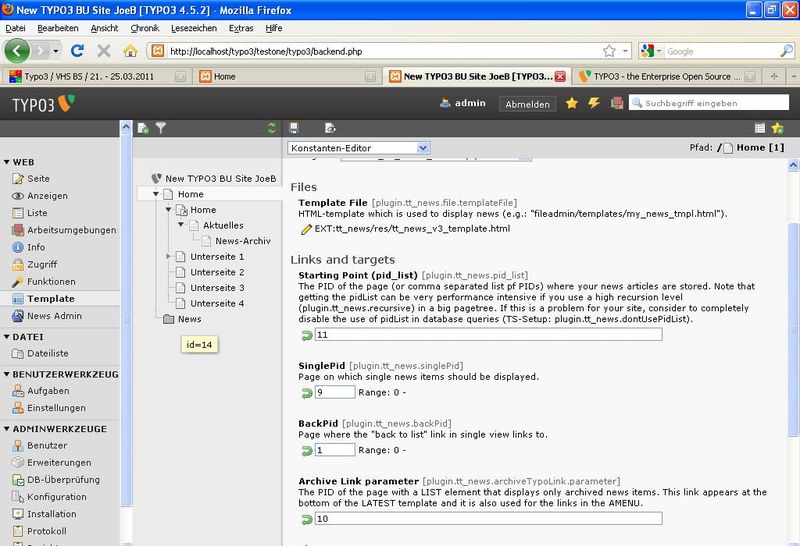Screen dimensions: 800x546
Task: Reset the Starting Point pid_list value
Action: pyautogui.click(x=307, y=335)
